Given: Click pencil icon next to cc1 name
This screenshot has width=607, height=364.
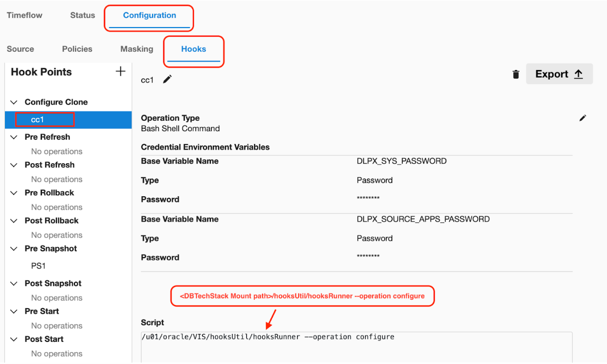Looking at the screenshot, I should (x=167, y=79).
